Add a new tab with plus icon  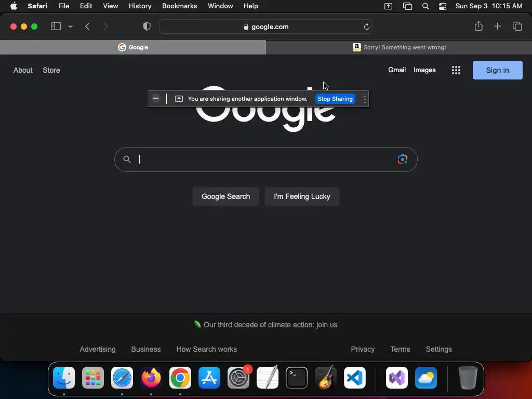(497, 26)
